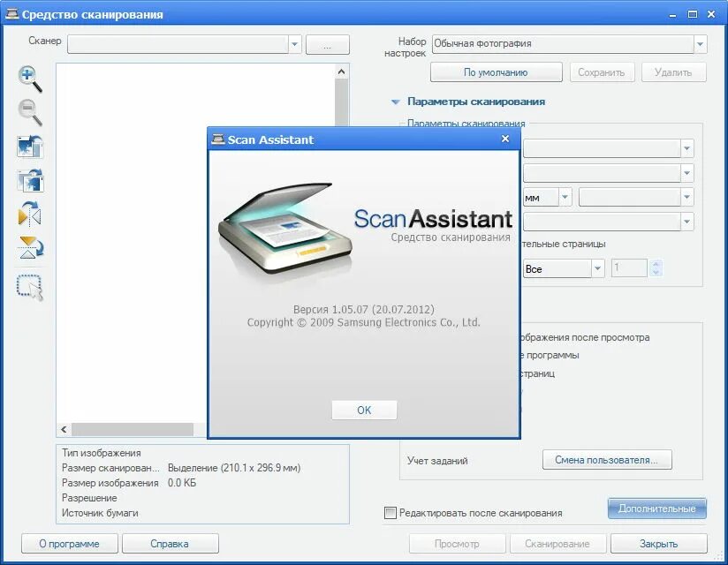Click the flip horizontal icon
Viewport: 728px width, 565px height.
pyautogui.click(x=30, y=215)
